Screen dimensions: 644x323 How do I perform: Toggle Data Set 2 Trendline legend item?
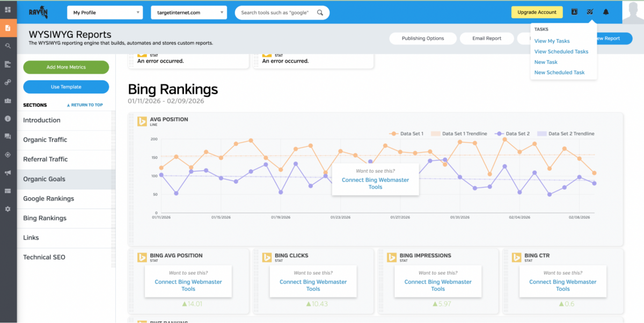click(566, 134)
